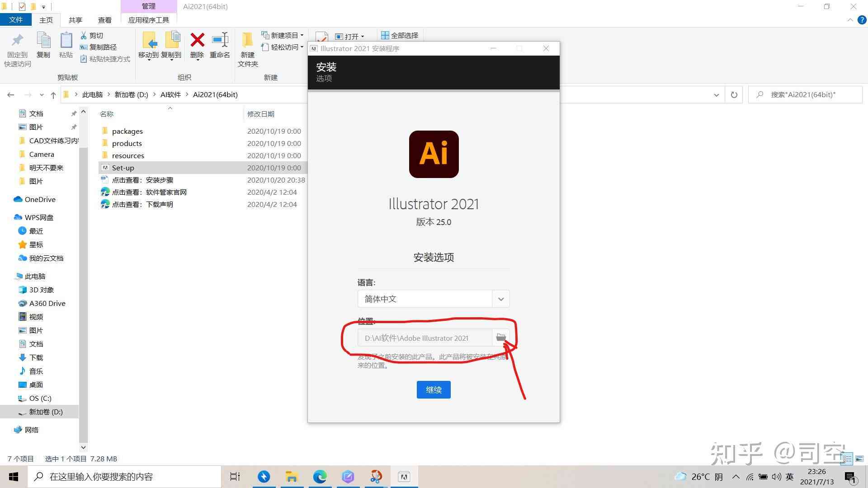Image resolution: width=868 pixels, height=488 pixels.
Task: Select the 简体中文 language dropdown
Action: [434, 299]
